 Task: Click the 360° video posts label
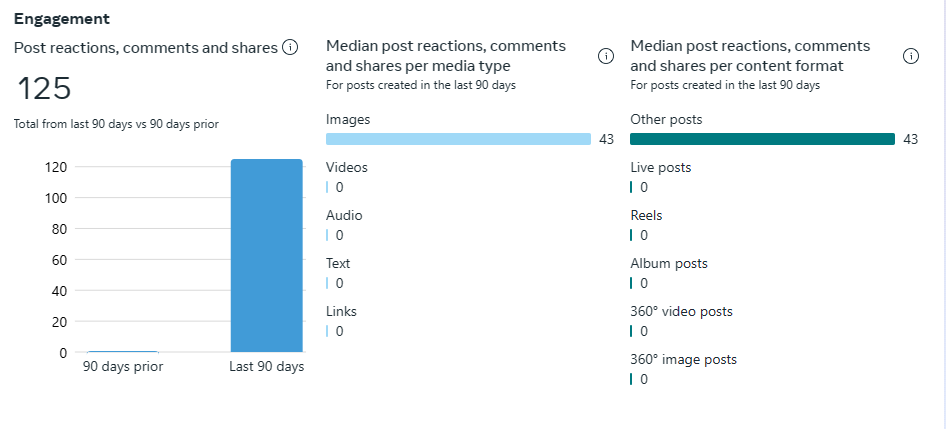click(681, 311)
